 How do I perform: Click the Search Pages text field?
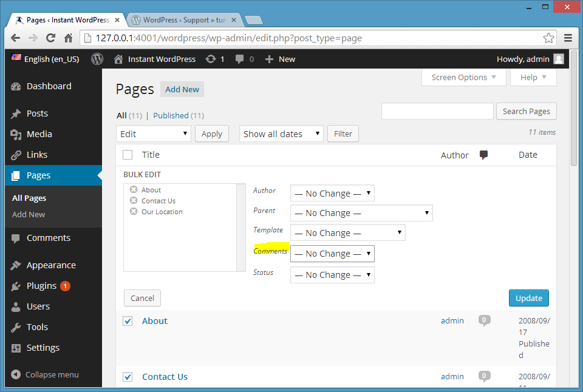(437, 111)
